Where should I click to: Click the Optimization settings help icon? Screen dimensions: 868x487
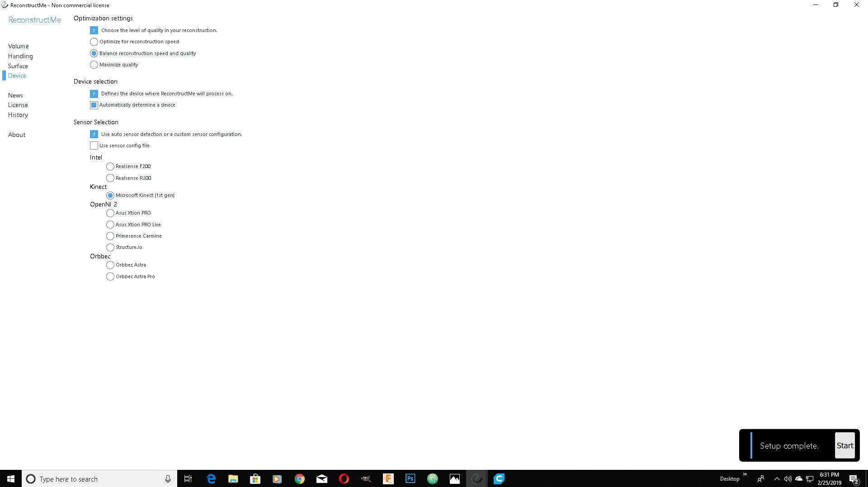pyautogui.click(x=94, y=30)
